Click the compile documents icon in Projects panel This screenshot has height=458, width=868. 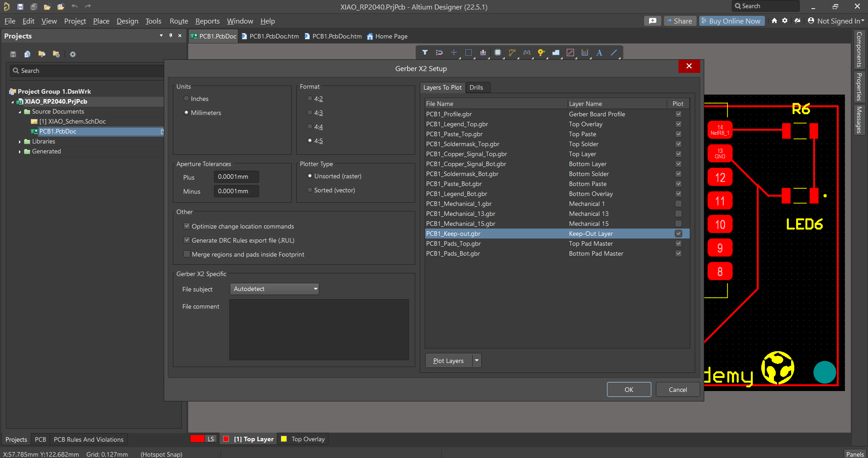click(x=28, y=54)
